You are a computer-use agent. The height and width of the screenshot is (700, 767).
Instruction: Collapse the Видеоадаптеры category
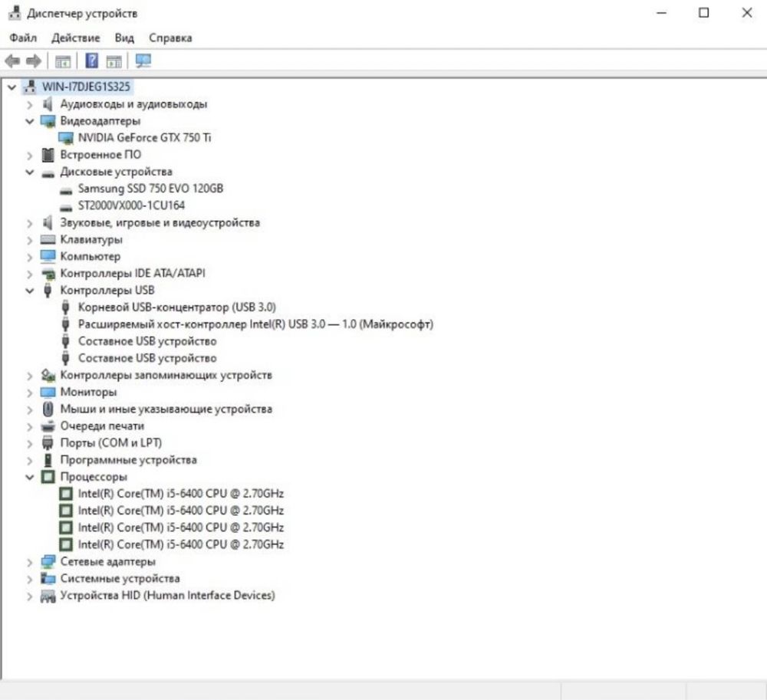30,121
